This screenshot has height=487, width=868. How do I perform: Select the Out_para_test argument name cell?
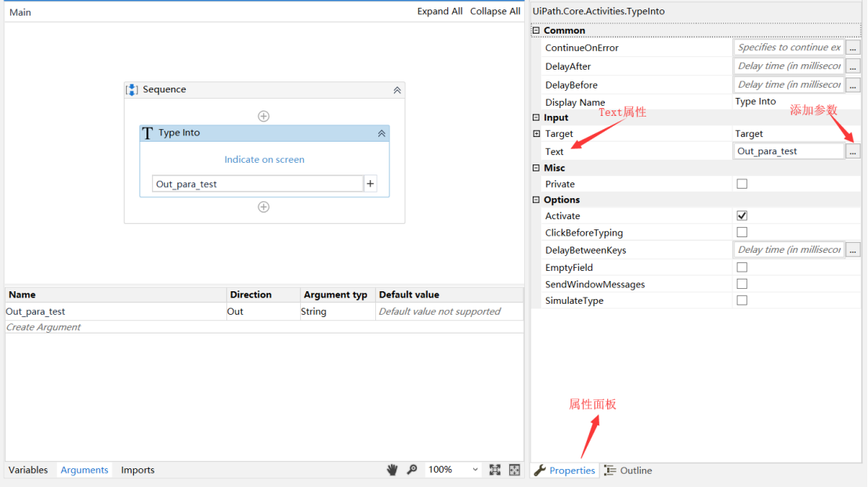tap(116, 312)
